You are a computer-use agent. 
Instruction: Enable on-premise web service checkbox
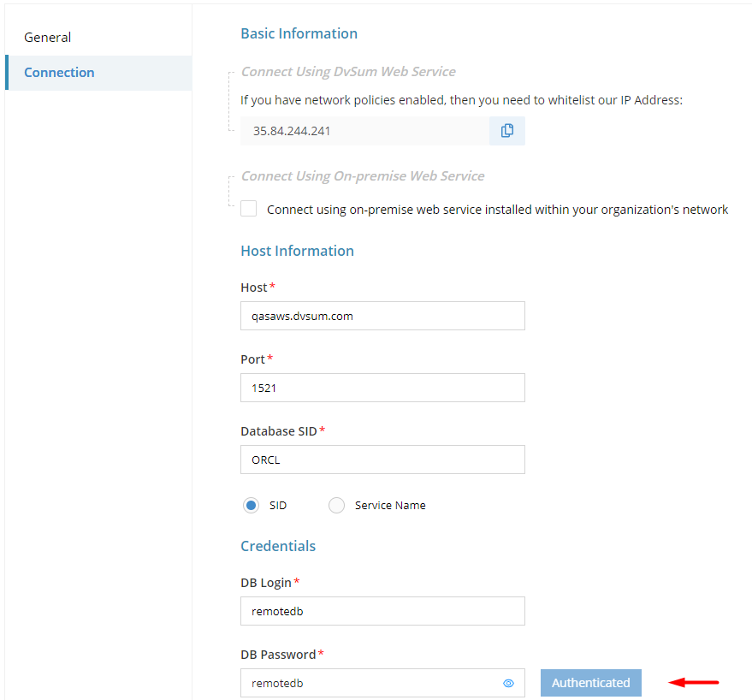[248, 209]
